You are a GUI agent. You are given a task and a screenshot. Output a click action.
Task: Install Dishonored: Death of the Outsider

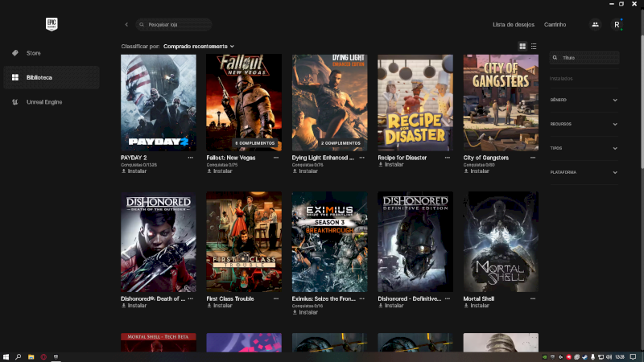[134, 306]
